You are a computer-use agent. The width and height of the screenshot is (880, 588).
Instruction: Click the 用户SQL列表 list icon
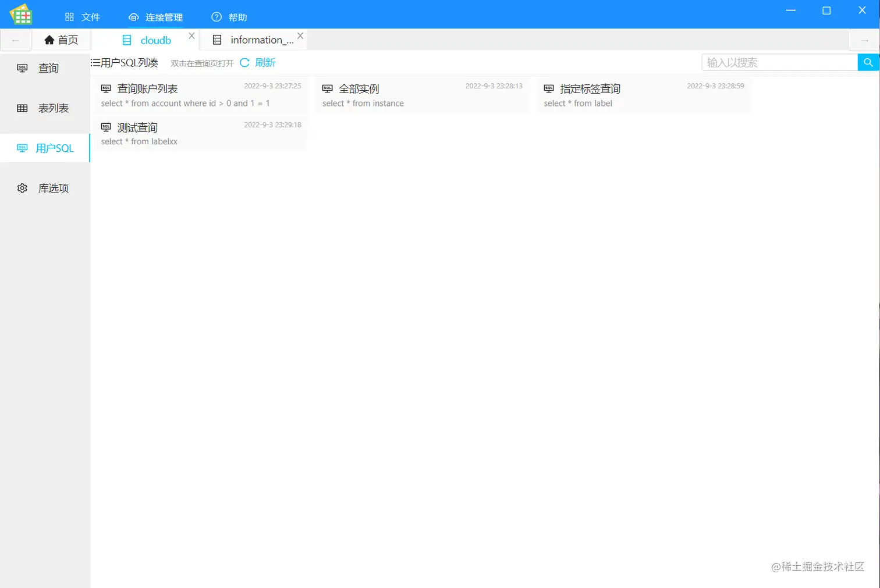pos(95,62)
